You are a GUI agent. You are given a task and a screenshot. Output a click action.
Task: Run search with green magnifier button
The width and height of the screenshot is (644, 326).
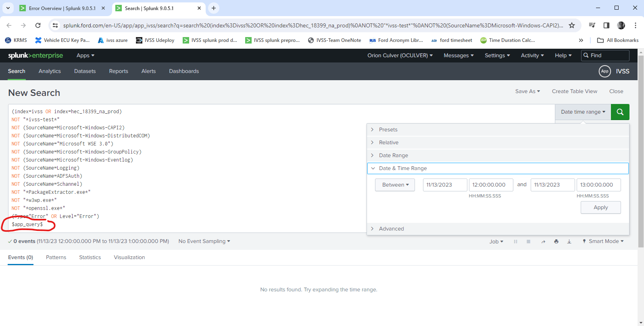[x=620, y=112]
